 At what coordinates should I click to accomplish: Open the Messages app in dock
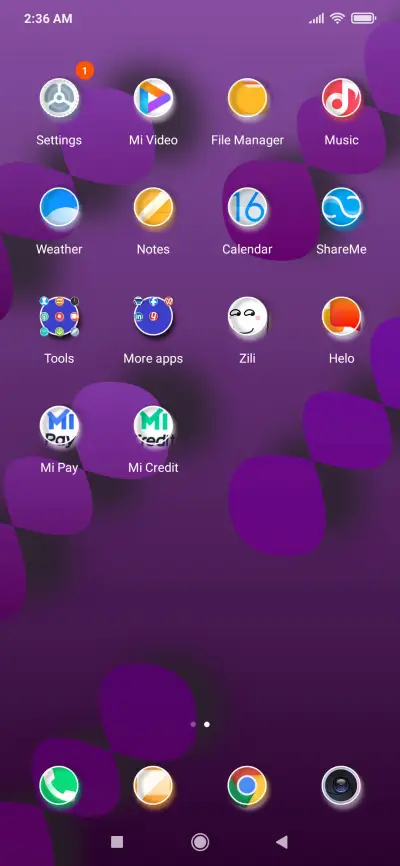[153, 785]
